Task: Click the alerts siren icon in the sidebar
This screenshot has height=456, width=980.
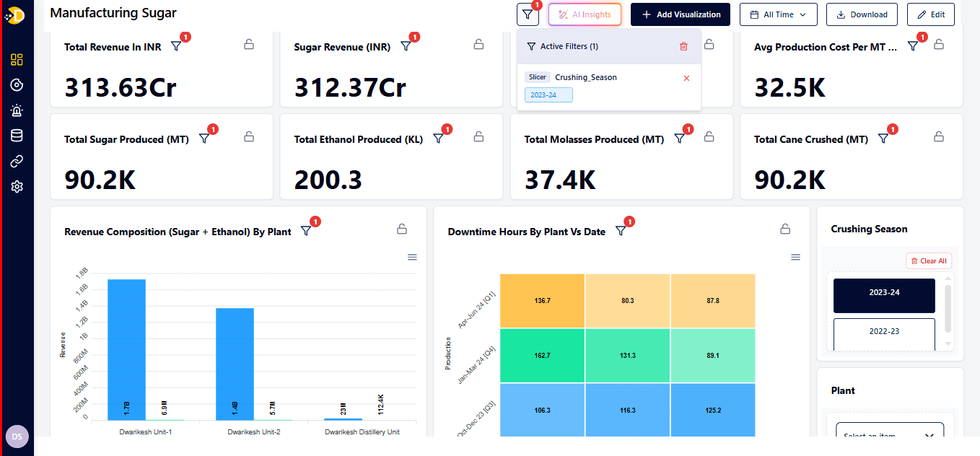Action: 17,110
